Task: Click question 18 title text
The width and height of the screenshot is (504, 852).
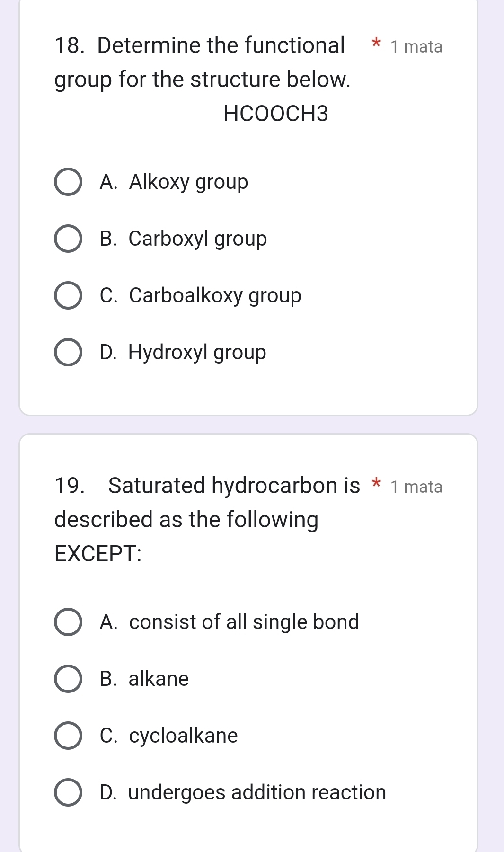Action: pyautogui.click(x=202, y=62)
